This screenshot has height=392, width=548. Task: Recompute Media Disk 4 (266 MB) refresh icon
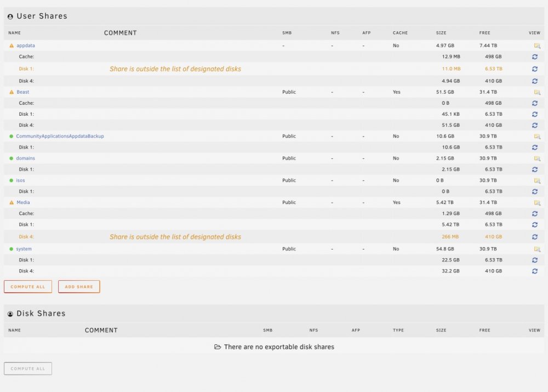(535, 237)
